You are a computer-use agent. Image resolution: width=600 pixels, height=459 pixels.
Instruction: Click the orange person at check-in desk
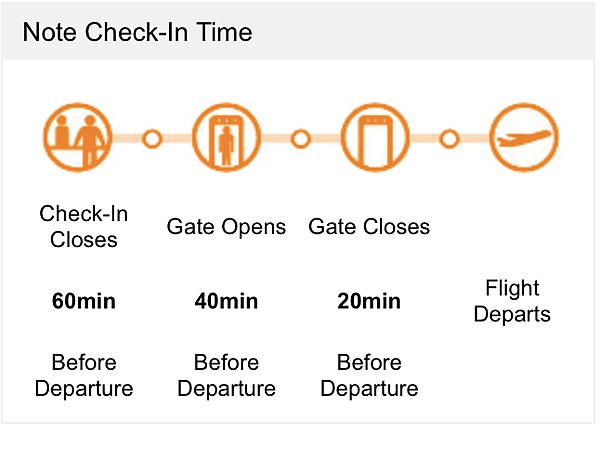(x=90, y=140)
